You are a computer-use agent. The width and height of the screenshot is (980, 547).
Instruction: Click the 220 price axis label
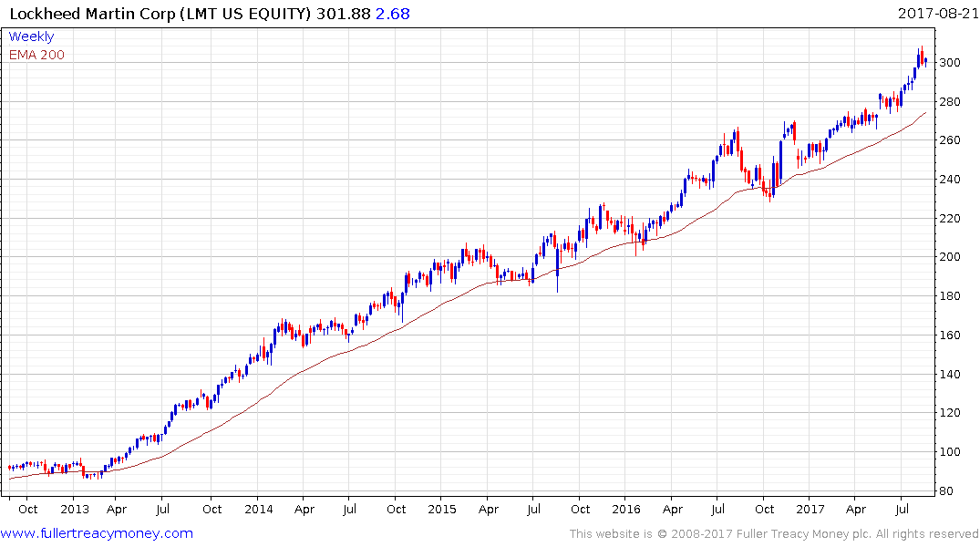click(x=950, y=218)
